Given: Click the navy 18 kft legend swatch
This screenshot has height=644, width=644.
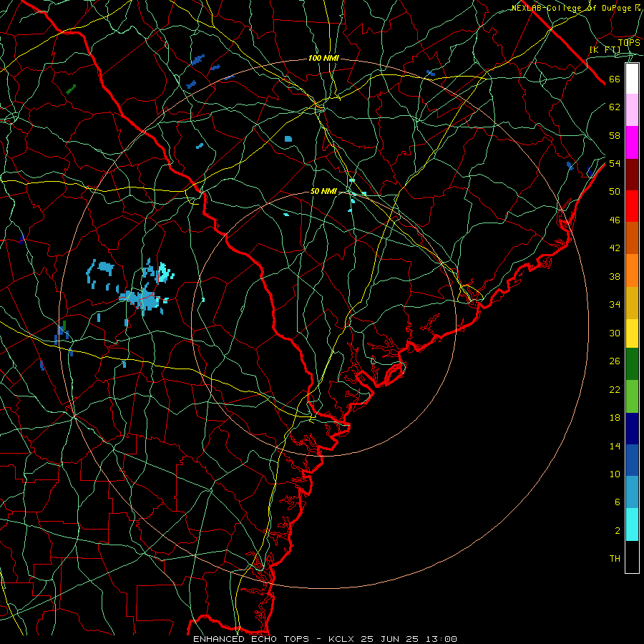Looking at the screenshot, I should (x=632, y=429).
